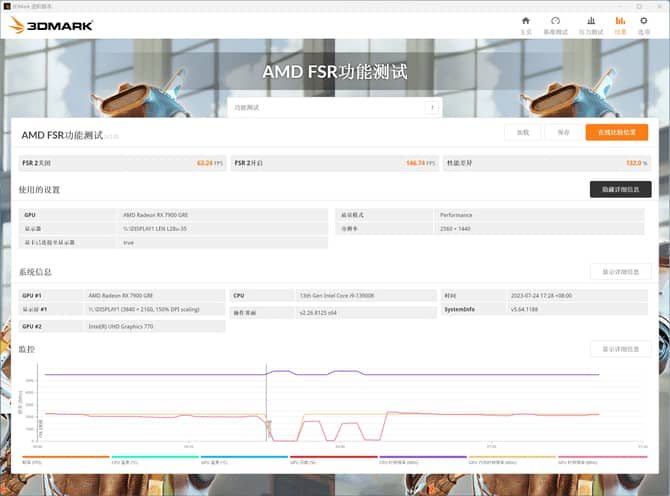Open the Stress Tests (压力测试) tab
The height and width of the screenshot is (496, 670).
591,26
